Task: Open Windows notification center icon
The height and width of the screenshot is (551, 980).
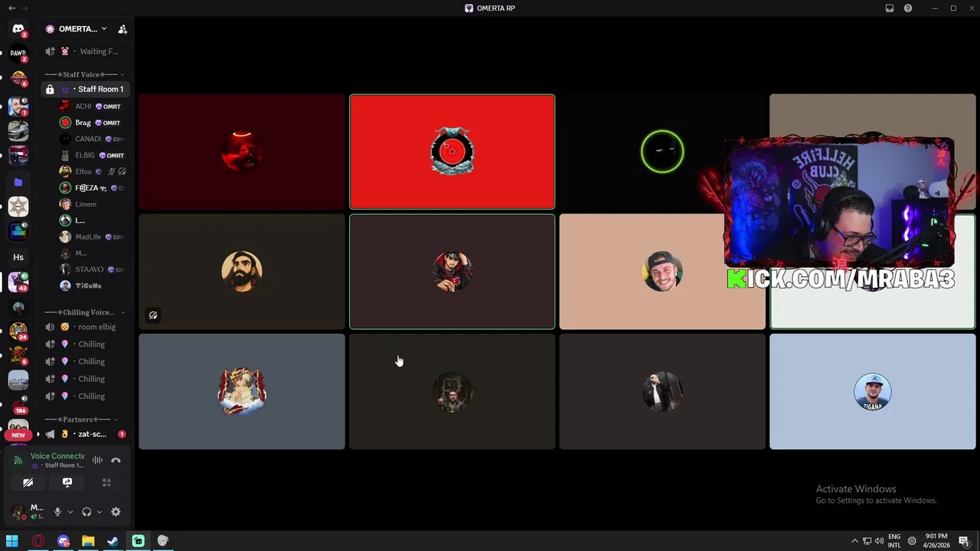Action: click(x=964, y=541)
